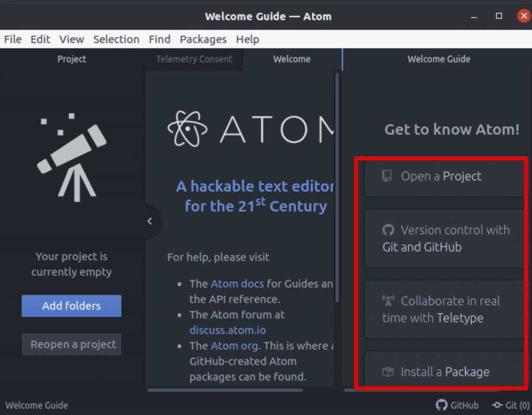
Task: Follow the discuss.atom.io link
Action: click(228, 330)
